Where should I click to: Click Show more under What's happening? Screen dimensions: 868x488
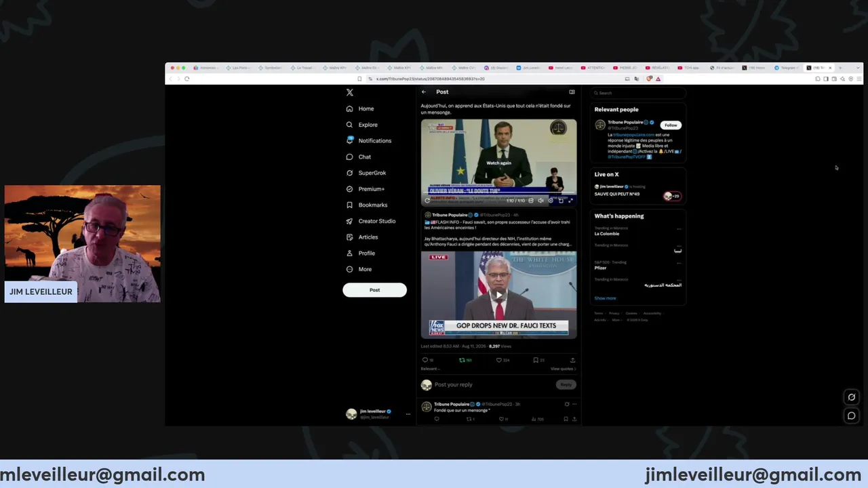pyautogui.click(x=606, y=298)
